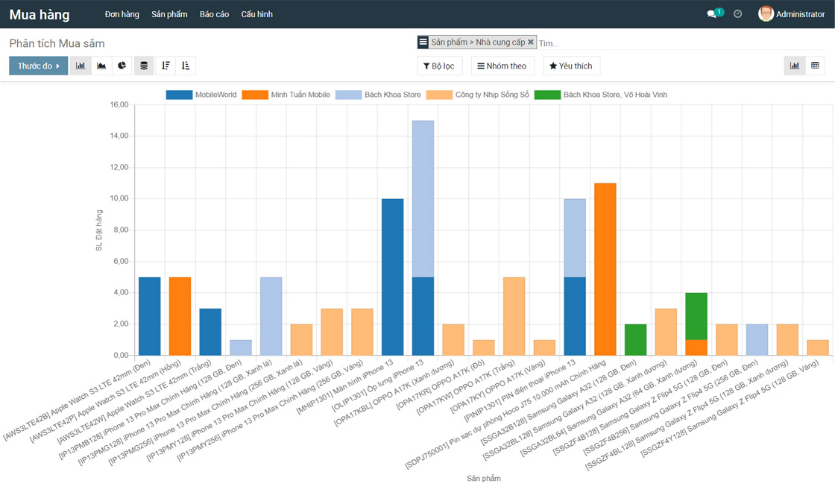
Task: Open the Báo cáo menu
Action: coord(214,14)
